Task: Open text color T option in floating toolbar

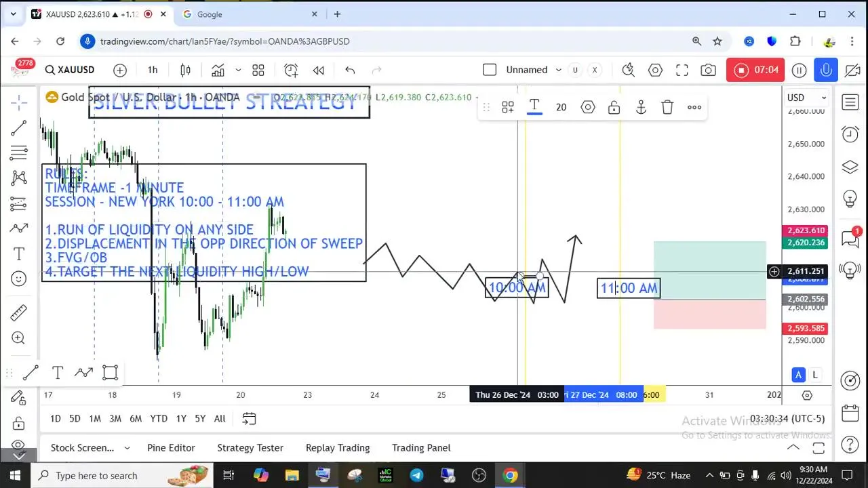Action: 534,106
